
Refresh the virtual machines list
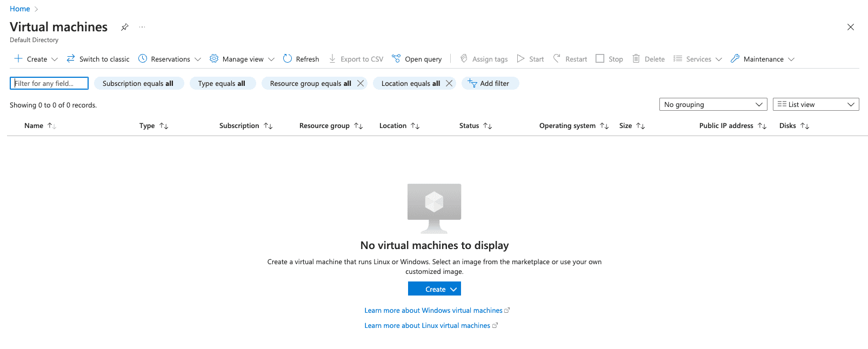(x=301, y=59)
